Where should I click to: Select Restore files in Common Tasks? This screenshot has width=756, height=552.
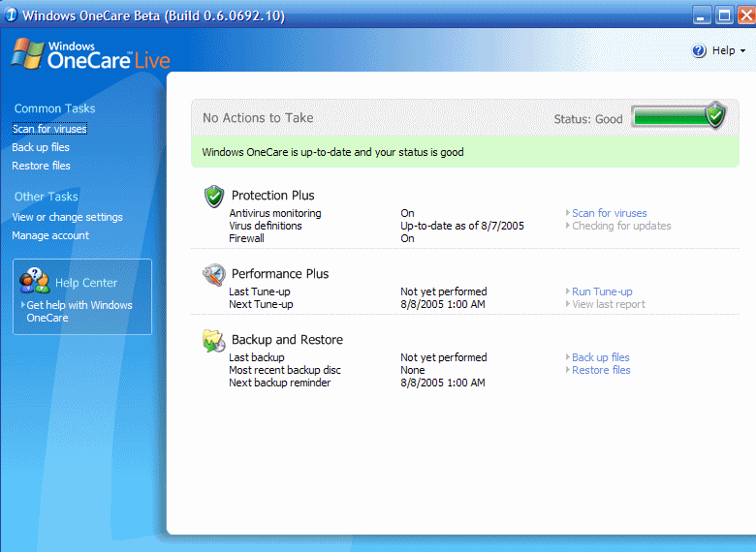pos(41,166)
